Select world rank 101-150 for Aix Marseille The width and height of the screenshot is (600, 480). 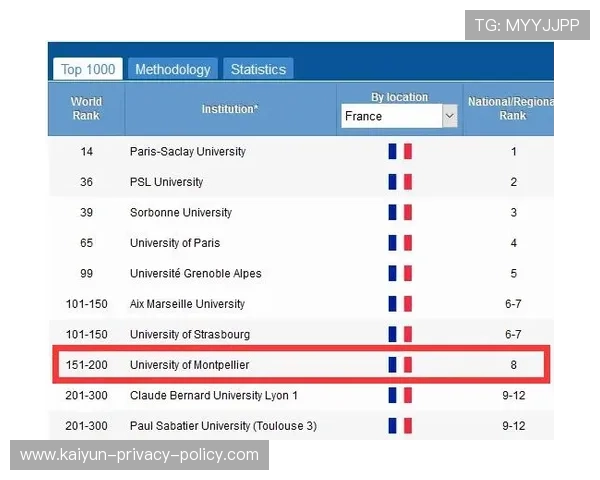(86, 304)
